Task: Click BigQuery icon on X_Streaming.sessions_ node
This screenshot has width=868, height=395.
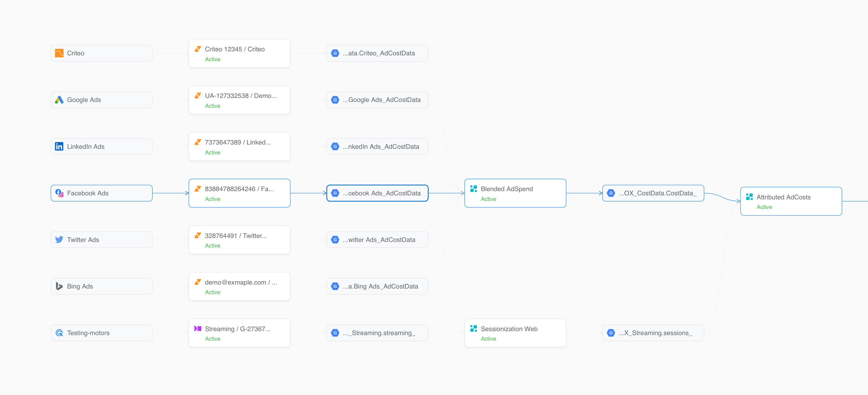Action: tap(611, 333)
